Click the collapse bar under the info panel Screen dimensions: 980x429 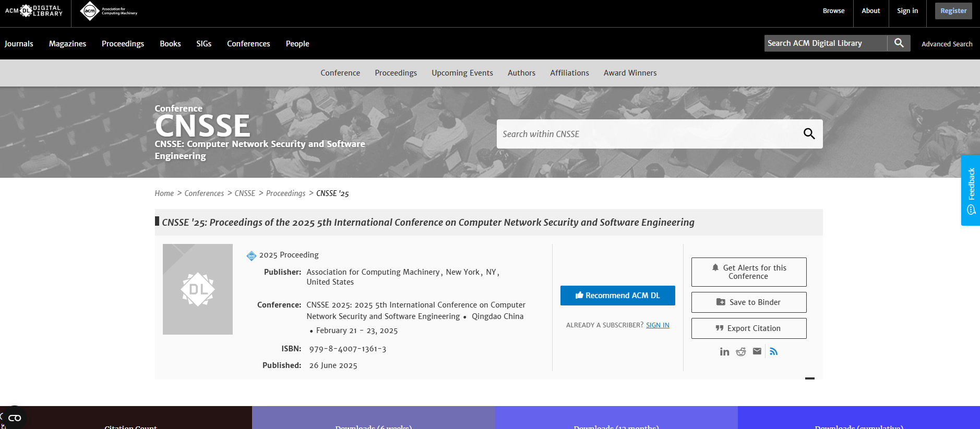tap(810, 378)
